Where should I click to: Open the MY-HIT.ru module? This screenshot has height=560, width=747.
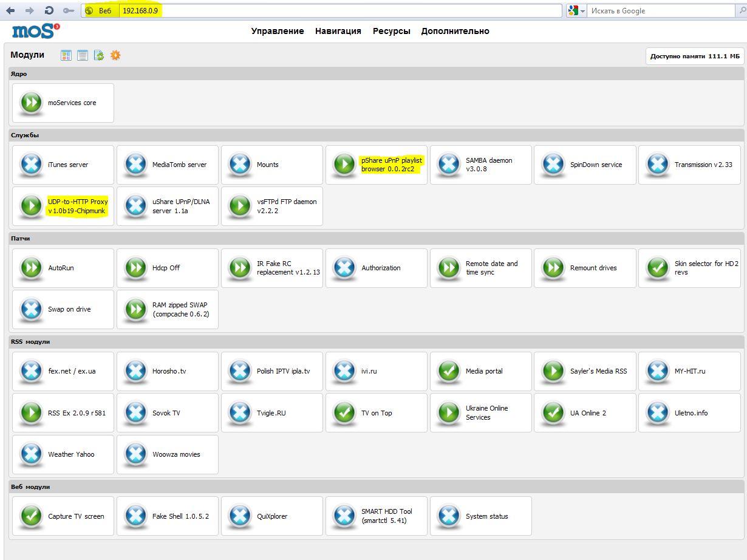690,371
